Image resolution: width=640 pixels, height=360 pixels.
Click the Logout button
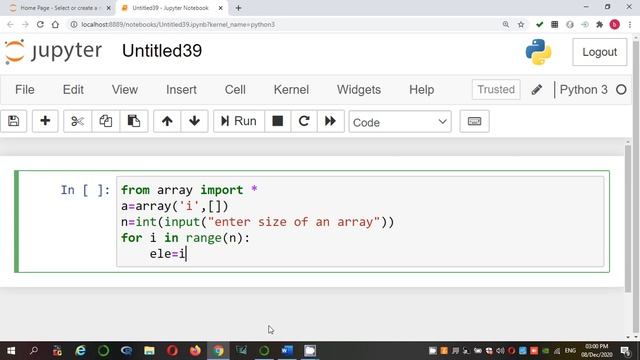click(599, 52)
